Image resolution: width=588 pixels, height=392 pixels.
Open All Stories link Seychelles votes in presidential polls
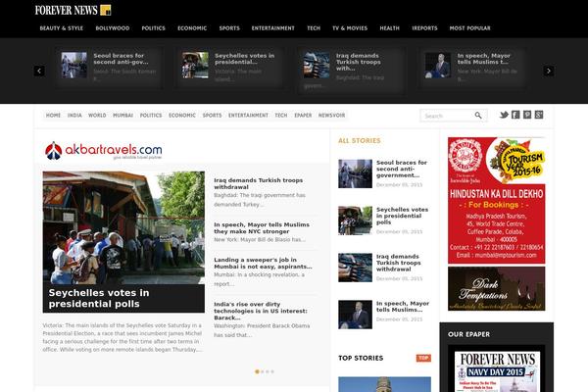click(x=402, y=216)
